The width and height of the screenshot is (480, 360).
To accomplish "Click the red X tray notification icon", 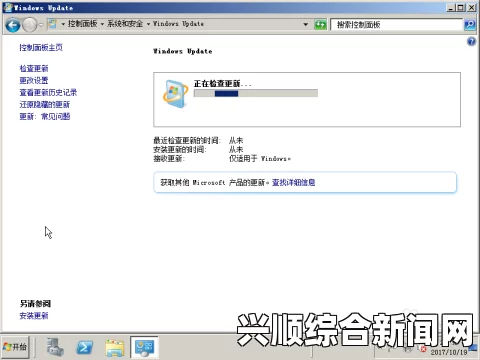I will pos(423,349).
